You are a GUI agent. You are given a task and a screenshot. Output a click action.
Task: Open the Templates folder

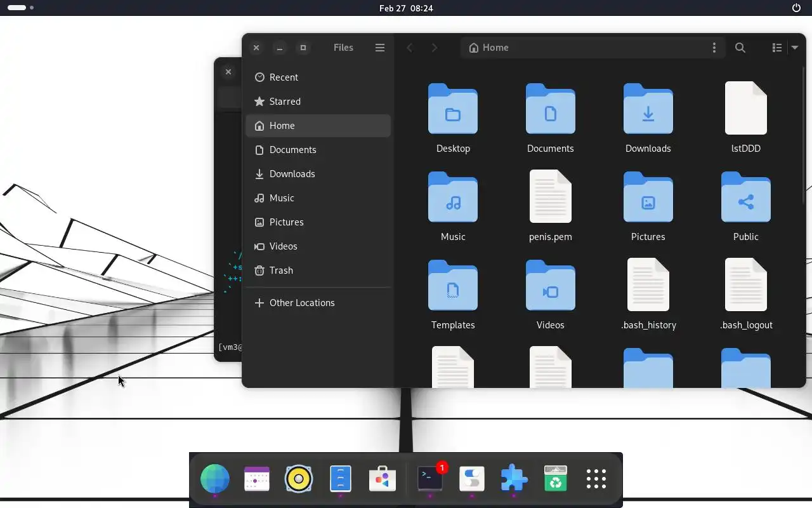(x=453, y=285)
